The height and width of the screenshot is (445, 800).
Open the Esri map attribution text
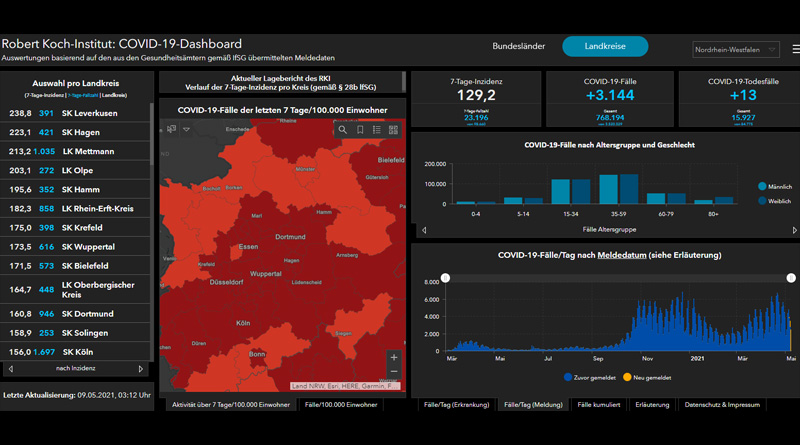click(x=345, y=386)
